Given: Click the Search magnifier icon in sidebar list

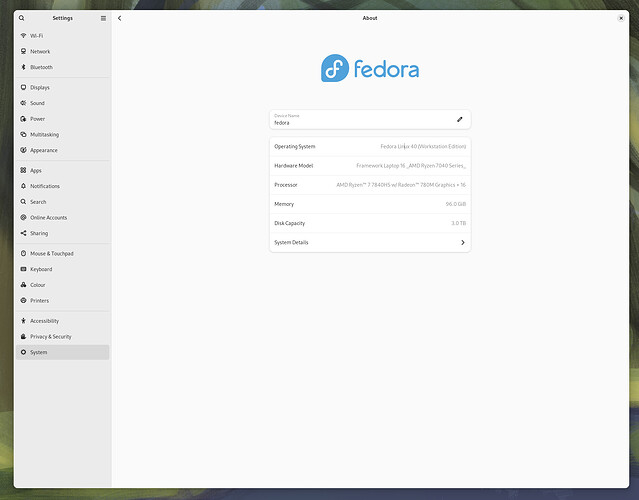Looking at the screenshot, I should [x=23, y=202].
